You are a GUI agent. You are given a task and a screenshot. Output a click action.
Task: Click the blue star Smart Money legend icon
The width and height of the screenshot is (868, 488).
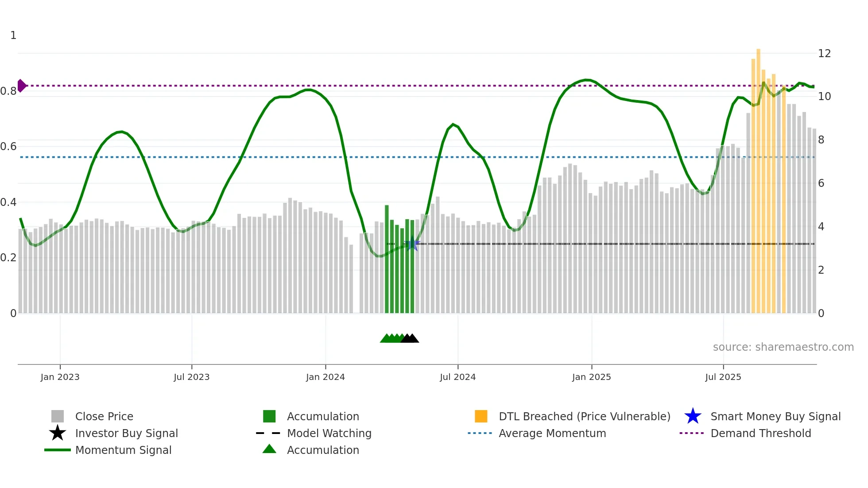[x=693, y=416]
